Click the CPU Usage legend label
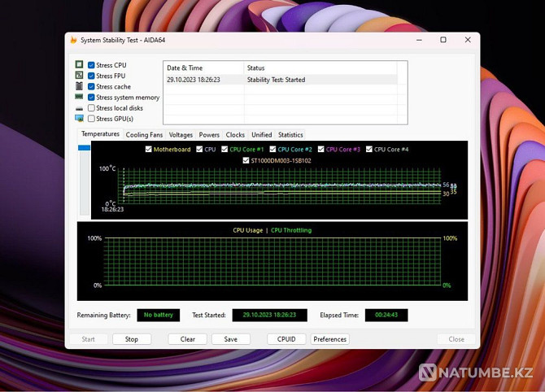This screenshot has height=392, width=545. [248, 230]
